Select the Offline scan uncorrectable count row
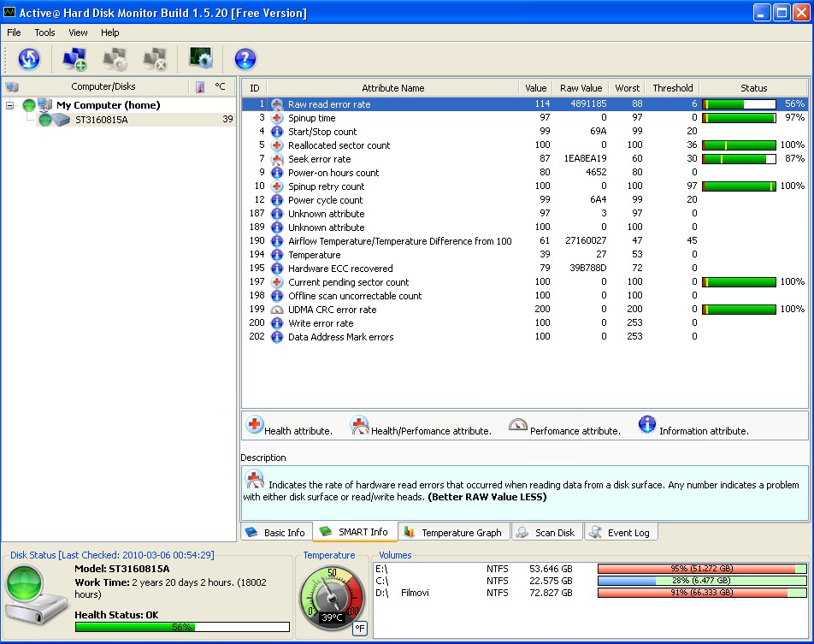The height and width of the screenshot is (644, 814). click(x=525, y=296)
